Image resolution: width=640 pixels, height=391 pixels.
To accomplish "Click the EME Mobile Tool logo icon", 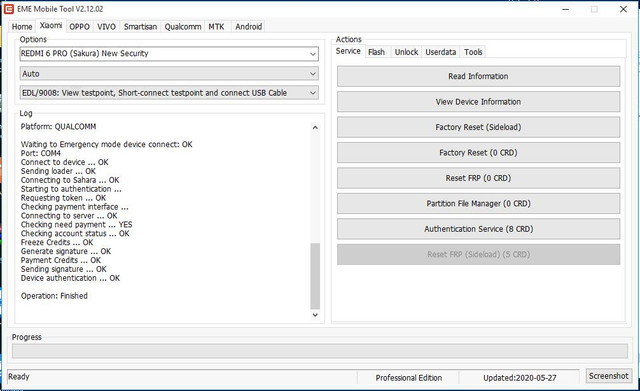I will pyautogui.click(x=9, y=9).
